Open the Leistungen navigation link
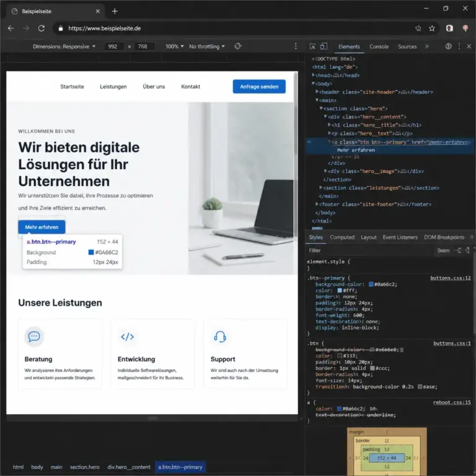The width and height of the screenshot is (476, 476). (x=113, y=87)
